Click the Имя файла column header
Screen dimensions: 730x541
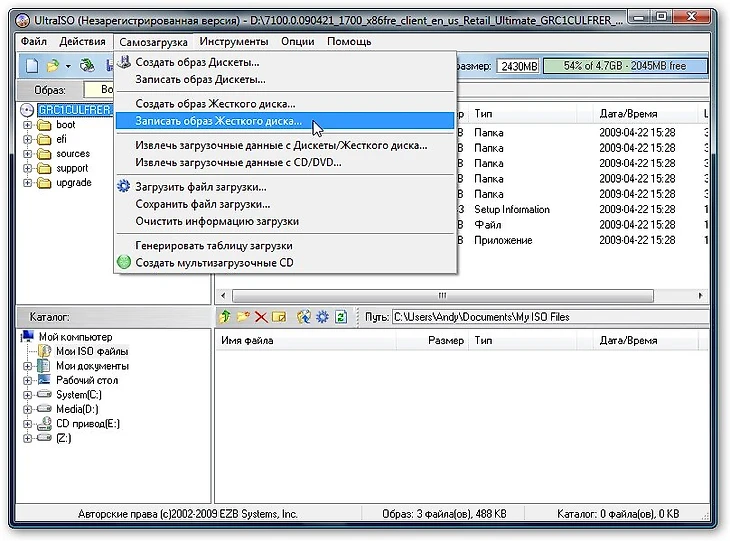247,341
